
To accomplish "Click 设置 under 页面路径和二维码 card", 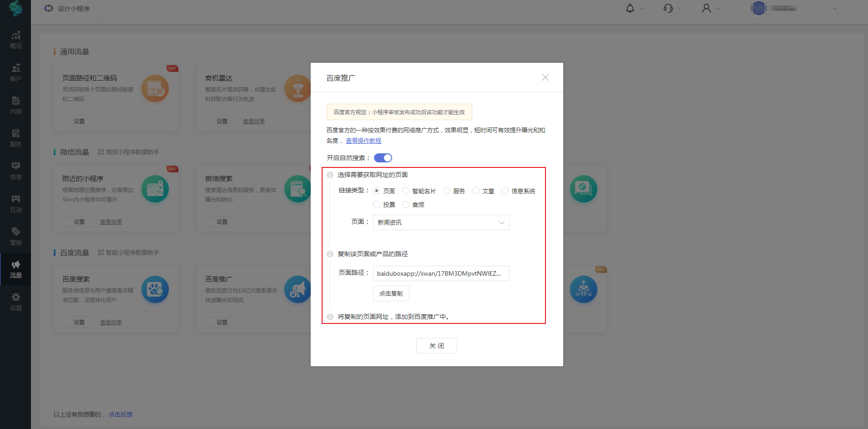I will point(79,121).
